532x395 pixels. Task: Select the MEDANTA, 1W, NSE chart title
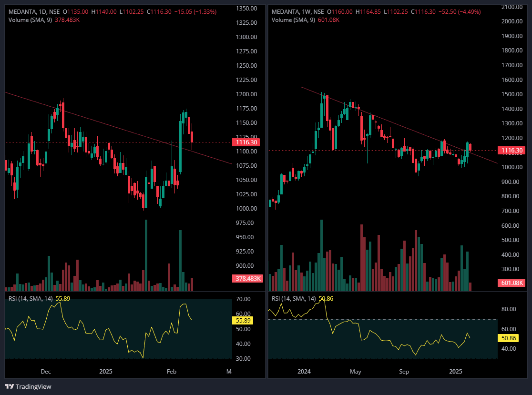297,12
